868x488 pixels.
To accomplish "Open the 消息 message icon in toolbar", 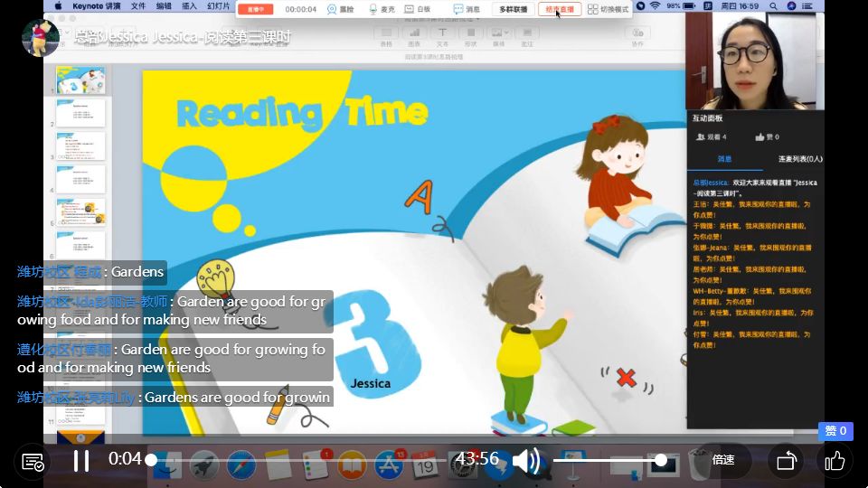I will pos(467,9).
